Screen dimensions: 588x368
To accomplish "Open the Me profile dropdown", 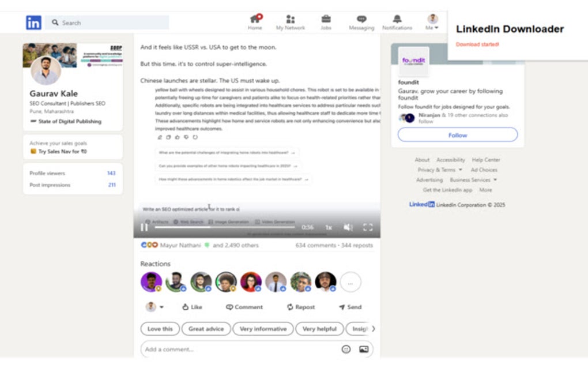I will tap(431, 21).
